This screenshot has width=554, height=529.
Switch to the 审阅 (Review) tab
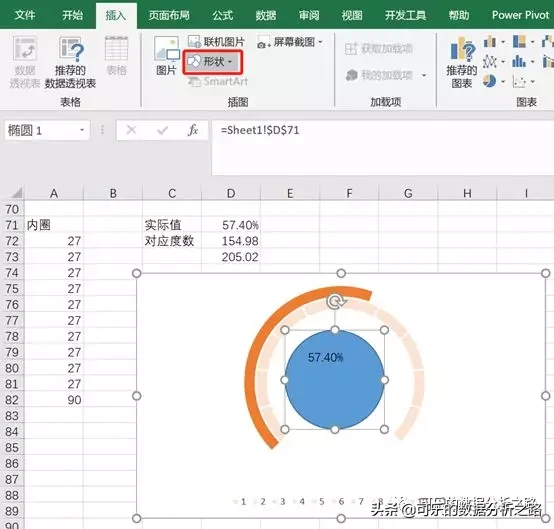(309, 15)
